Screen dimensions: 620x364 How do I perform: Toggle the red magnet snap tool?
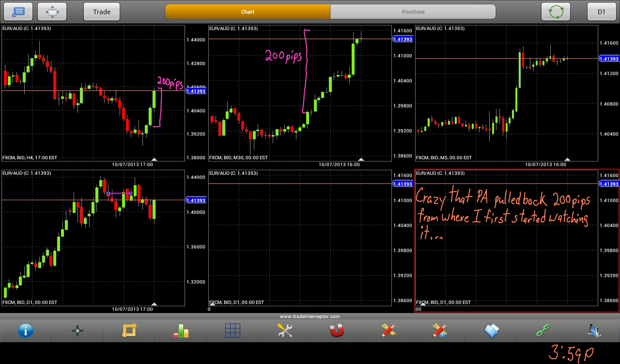pyautogui.click(x=336, y=331)
